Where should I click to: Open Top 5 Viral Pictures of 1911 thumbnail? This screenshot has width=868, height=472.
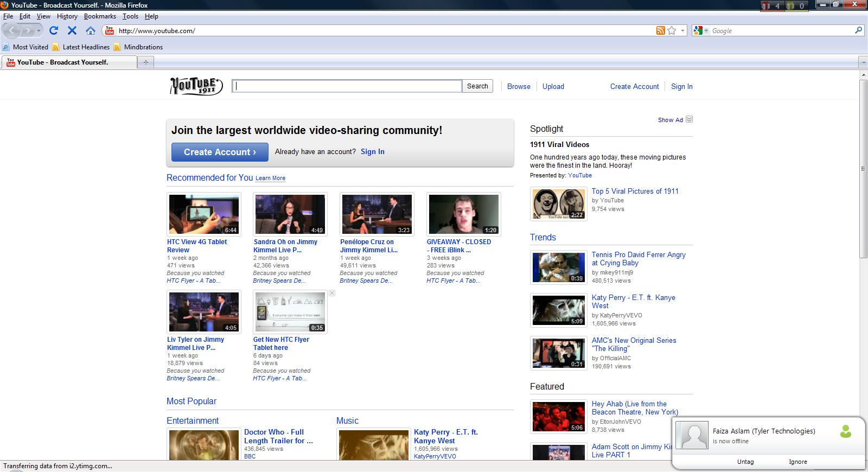558,204
